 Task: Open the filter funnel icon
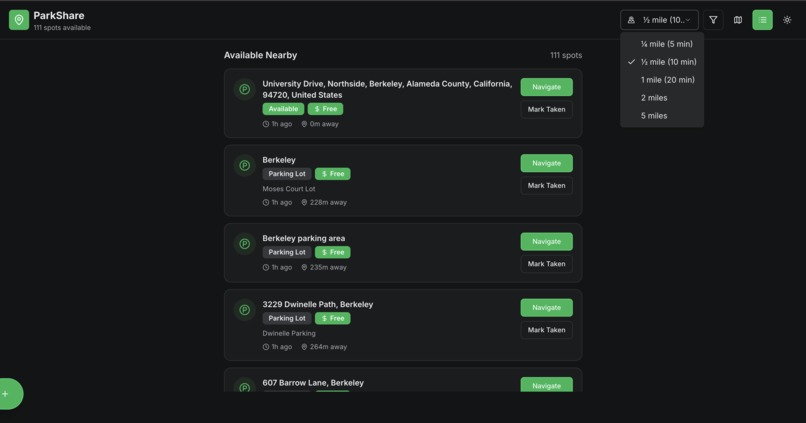713,20
